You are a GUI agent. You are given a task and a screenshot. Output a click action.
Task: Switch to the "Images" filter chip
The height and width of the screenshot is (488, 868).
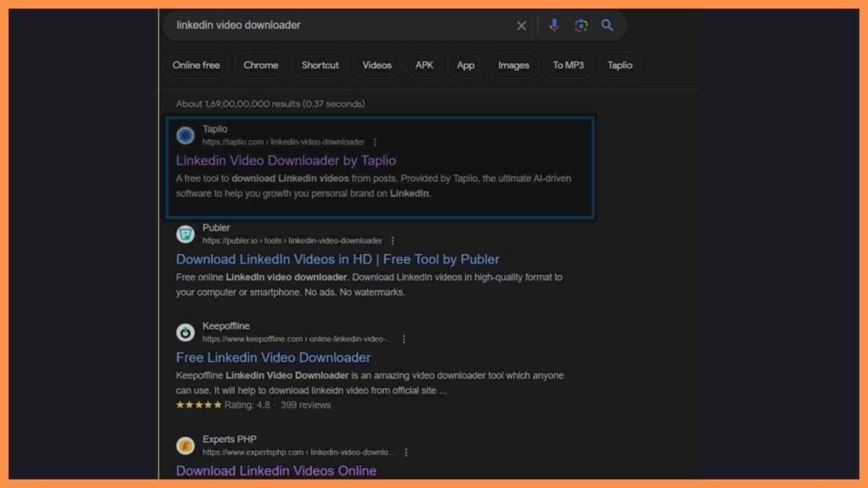pos(514,65)
